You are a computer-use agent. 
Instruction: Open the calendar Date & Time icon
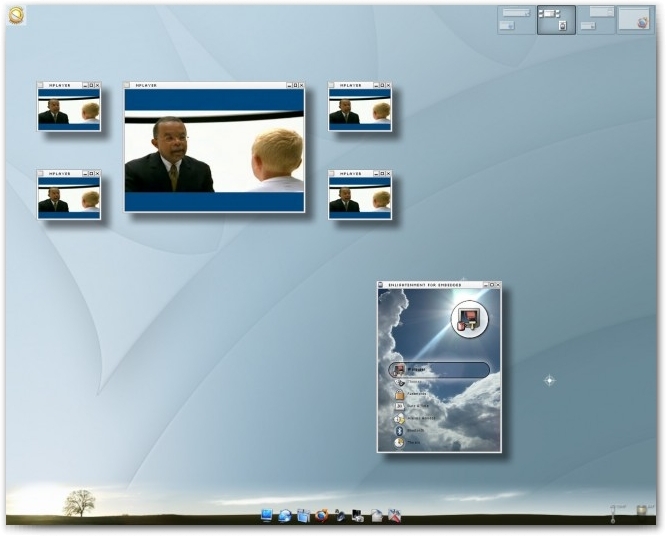399,407
